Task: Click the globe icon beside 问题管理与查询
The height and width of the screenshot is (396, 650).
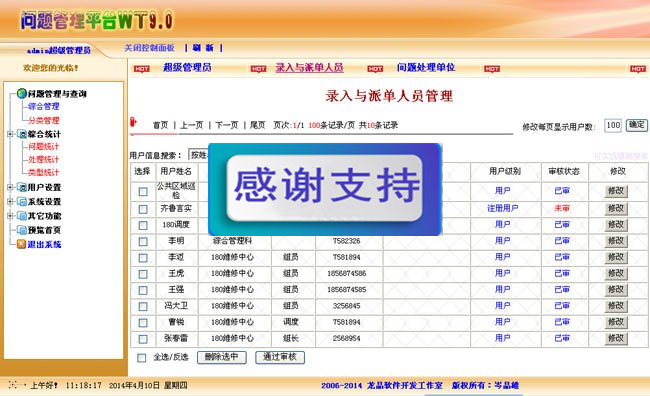Action: (x=22, y=93)
